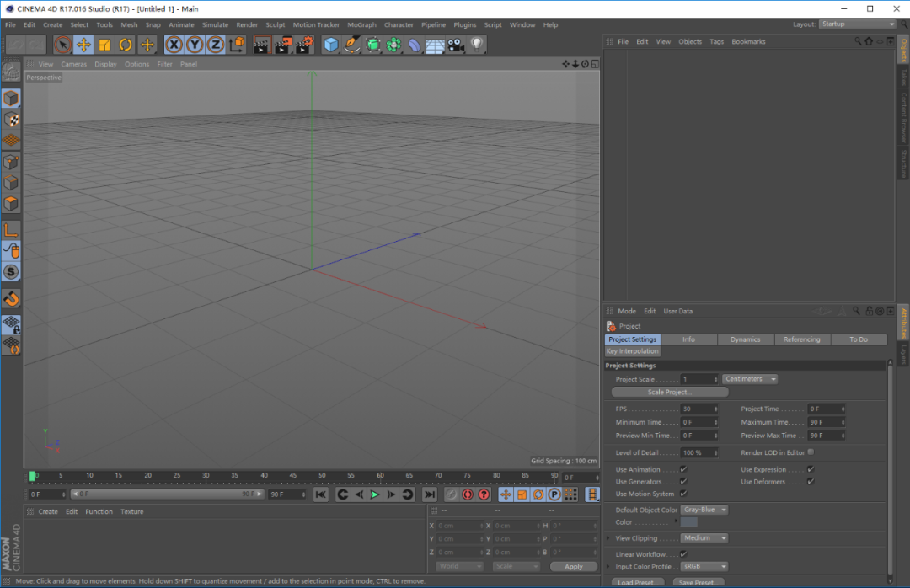
Task: Open Default Object Color dropdown
Action: (704, 510)
